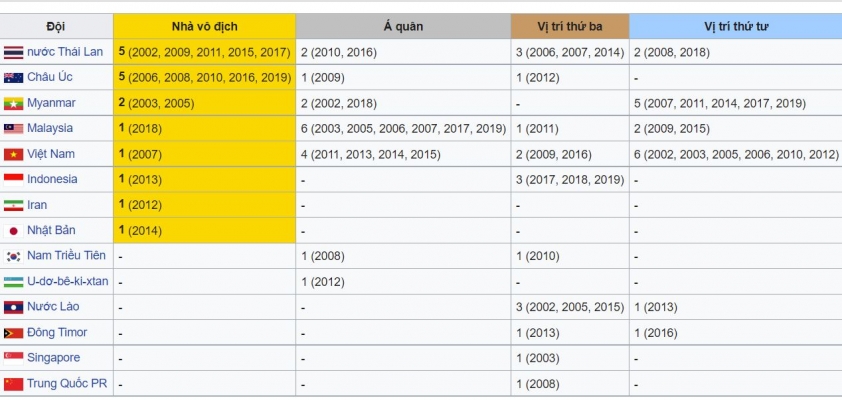Click the Vị trí thứ tư header
Image resolution: width=842 pixels, height=400 pixels.
pyautogui.click(x=736, y=26)
